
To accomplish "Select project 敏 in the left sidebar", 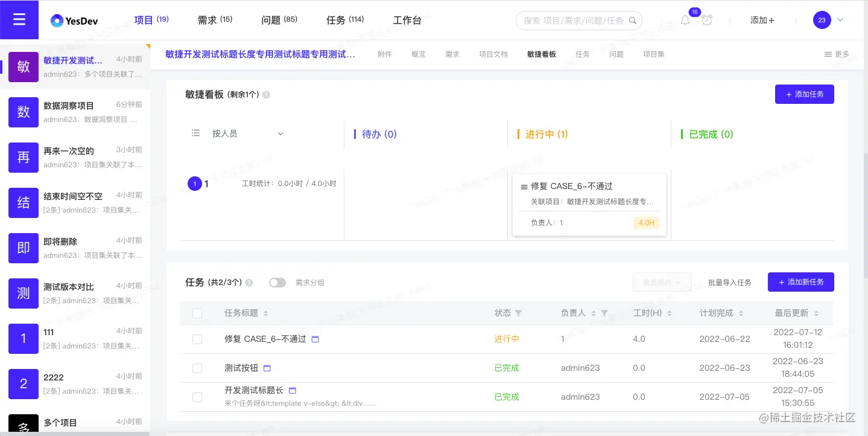I will point(23,66).
